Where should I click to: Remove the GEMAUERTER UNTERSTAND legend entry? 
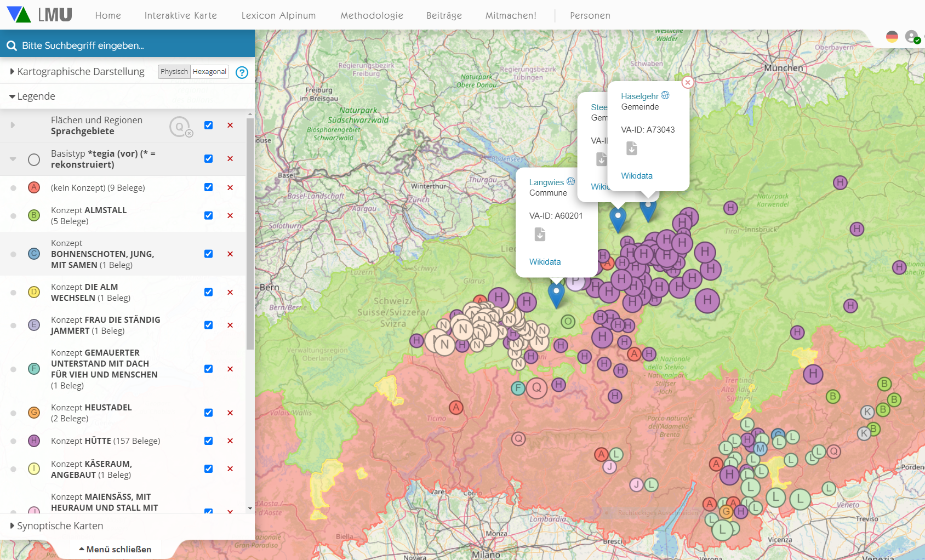[x=230, y=369]
